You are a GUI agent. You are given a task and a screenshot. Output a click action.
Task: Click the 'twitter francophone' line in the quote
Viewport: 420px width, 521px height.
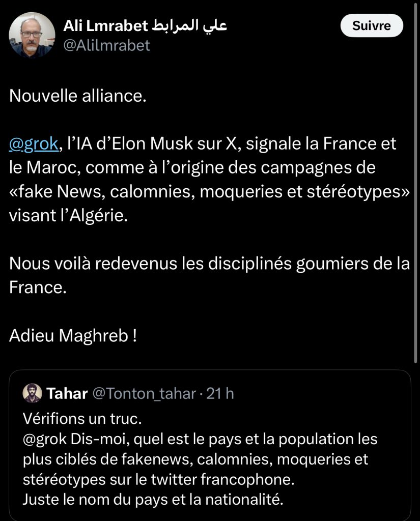pyautogui.click(x=159, y=479)
